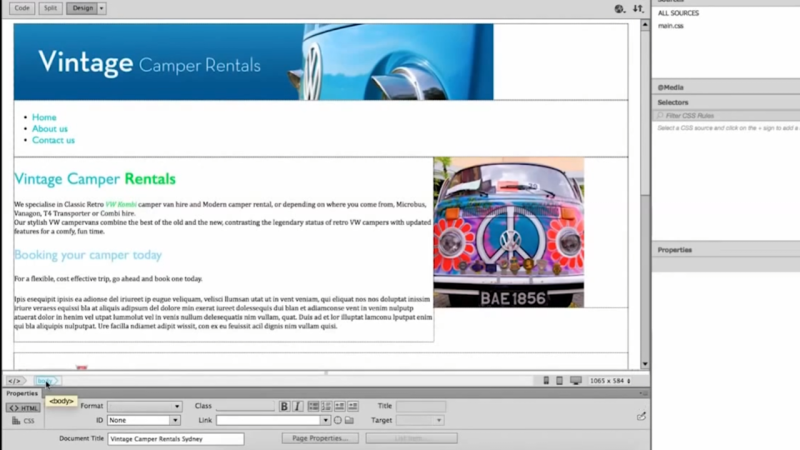Open the Design view dropdown arrow

pyautogui.click(x=102, y=8)
